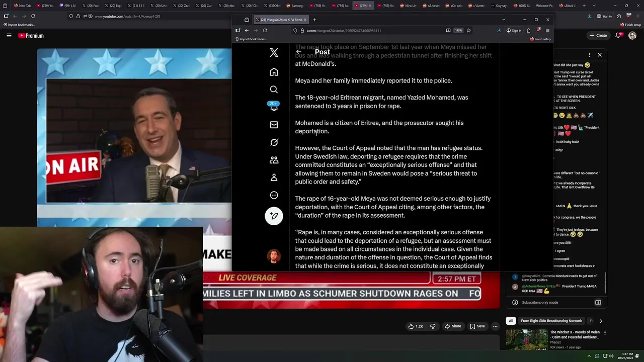The image size is (644, 362).
Task: Select From Right Side Broadcasting Network chip
Action: click(x=551, y=321)
